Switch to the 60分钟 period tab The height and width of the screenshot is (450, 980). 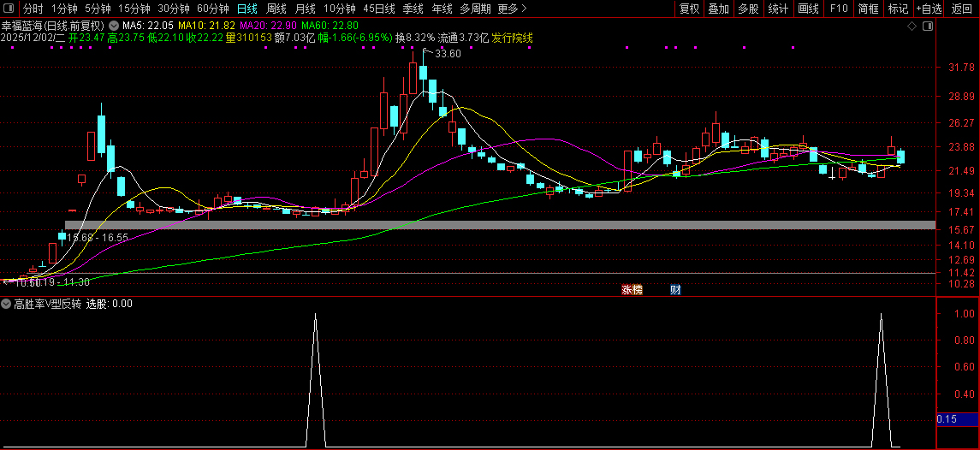pyautogui.click(x=213, y=9)
